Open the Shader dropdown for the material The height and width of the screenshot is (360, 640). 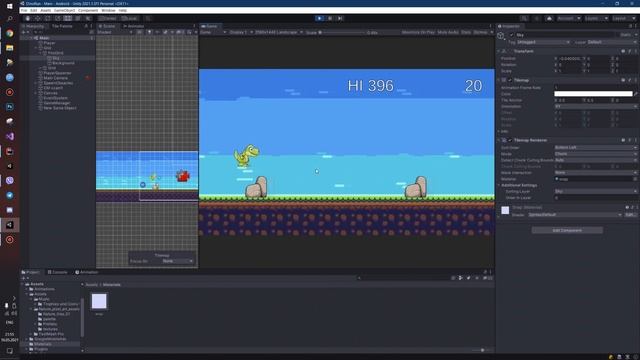click(575, 215)
